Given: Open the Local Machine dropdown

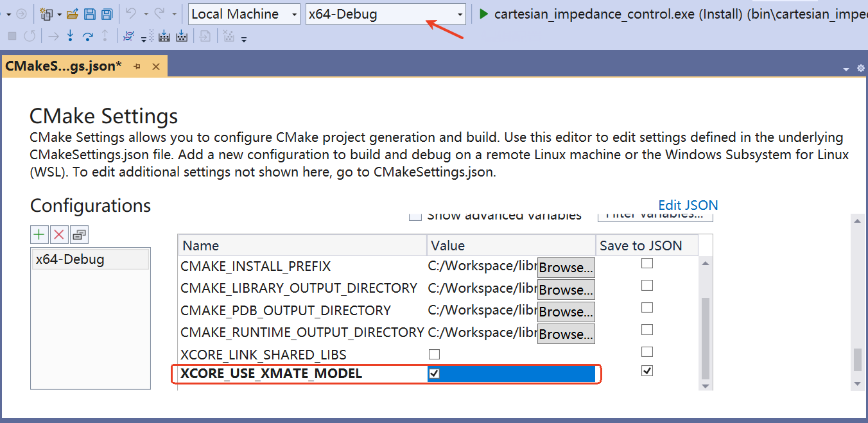Looking at the screenshot, I should click(294, 13).
